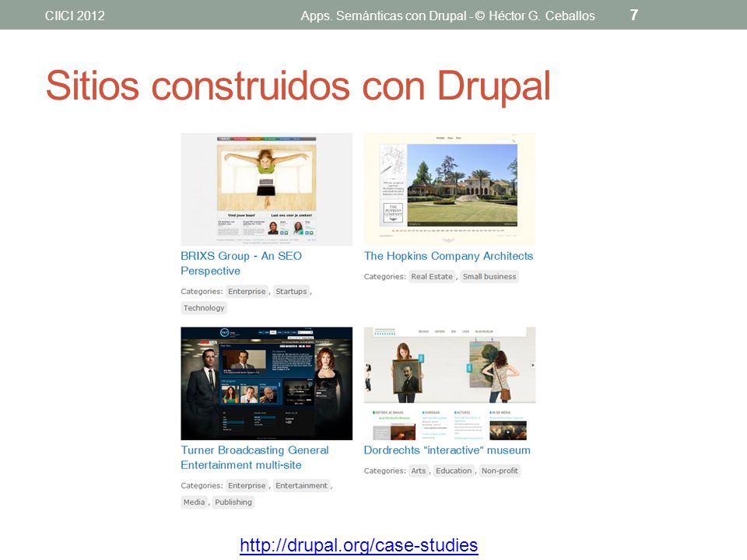Click the slide title 'Sitios construidos con Drupal'
The height and width of the screenshot is (560, 747).
coord(298,86)
